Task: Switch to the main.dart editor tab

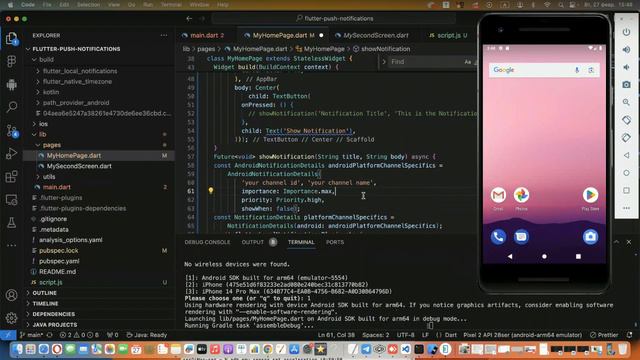Action: tap(203, 36)
